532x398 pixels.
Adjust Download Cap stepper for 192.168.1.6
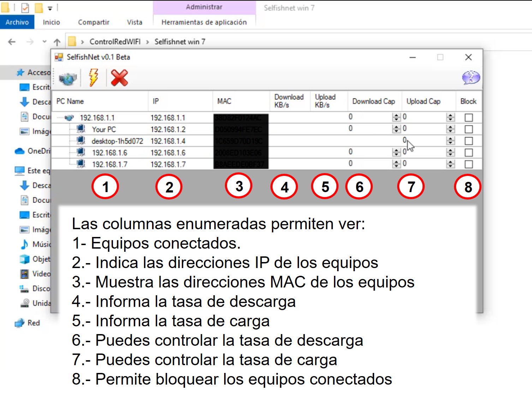[x=396, y=152]
